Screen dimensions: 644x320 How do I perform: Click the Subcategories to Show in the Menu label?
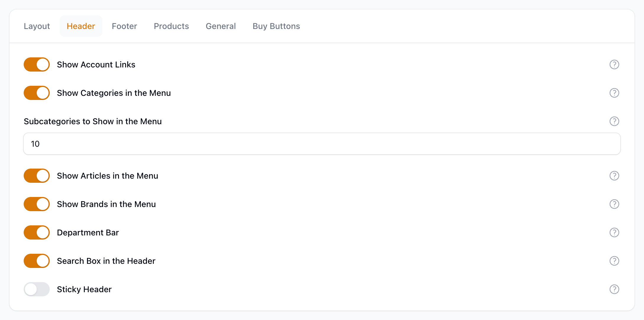coord(93,121)
